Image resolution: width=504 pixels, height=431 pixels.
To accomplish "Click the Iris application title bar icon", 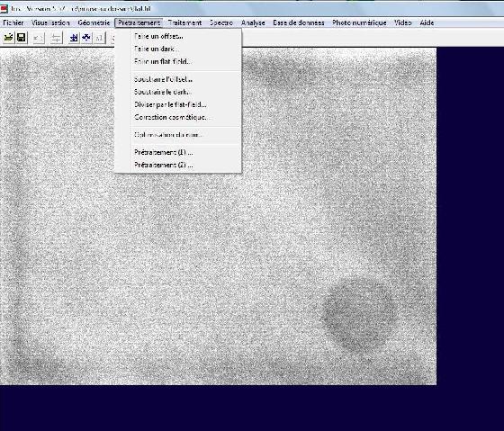I will pos(4,9).
